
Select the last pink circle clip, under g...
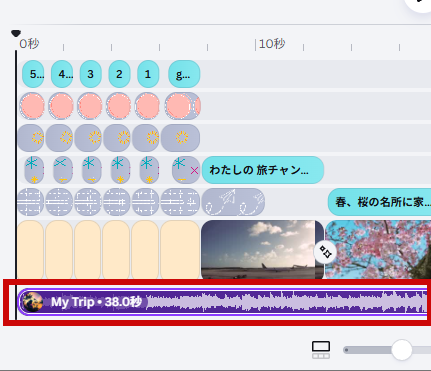(182, 106)
